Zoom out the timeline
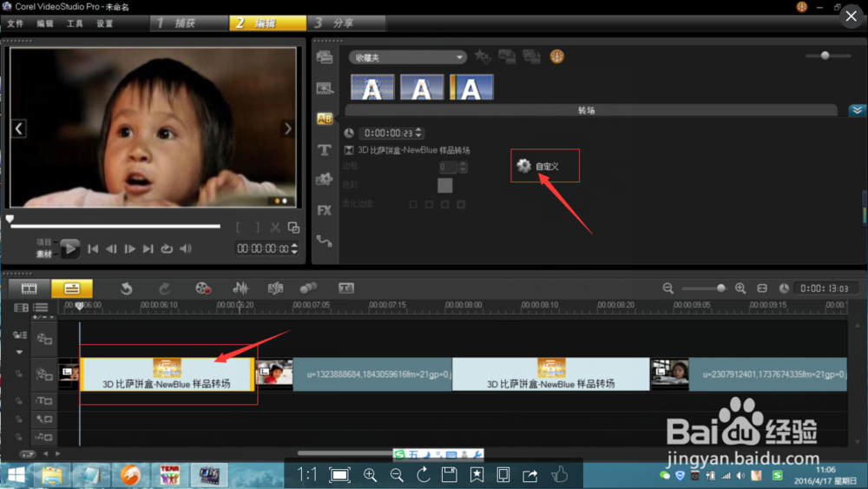 [x=668, y=288]
